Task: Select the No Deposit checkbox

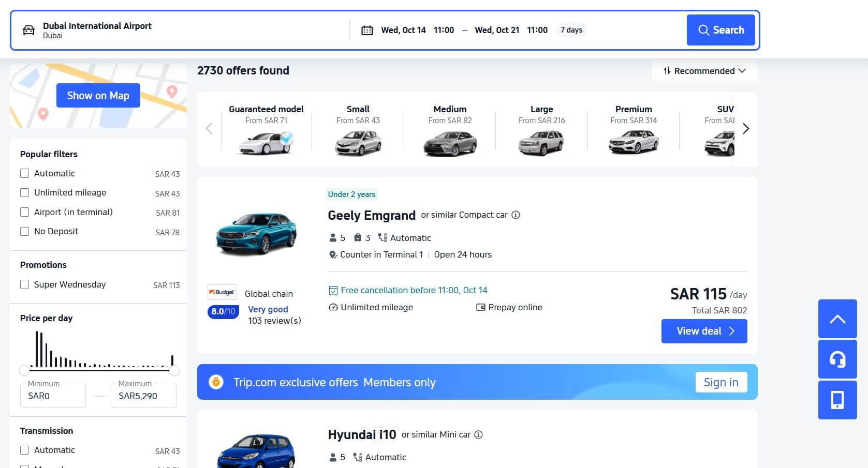Action: pyautogui.click(x=24, y=231)
